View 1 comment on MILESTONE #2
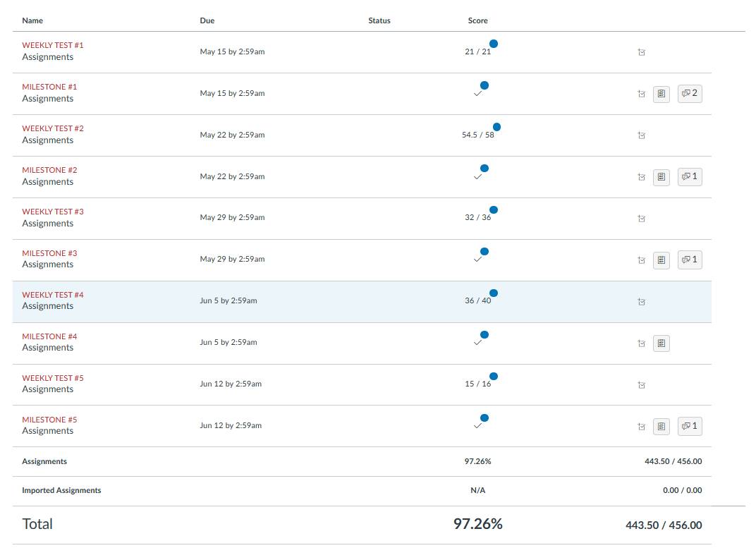756x548 pixels. point(690,176)
